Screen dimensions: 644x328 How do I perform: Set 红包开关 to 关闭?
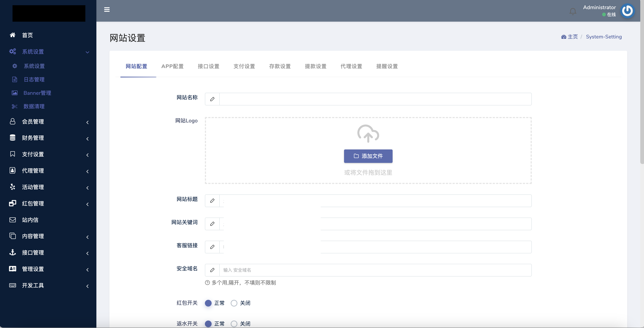(234, 303)
